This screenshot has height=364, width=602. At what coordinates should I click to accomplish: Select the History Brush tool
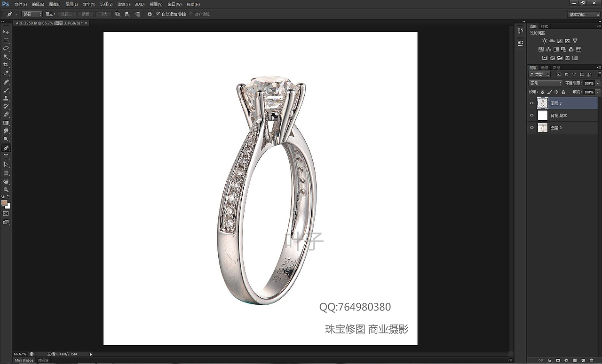click(6, 106)
